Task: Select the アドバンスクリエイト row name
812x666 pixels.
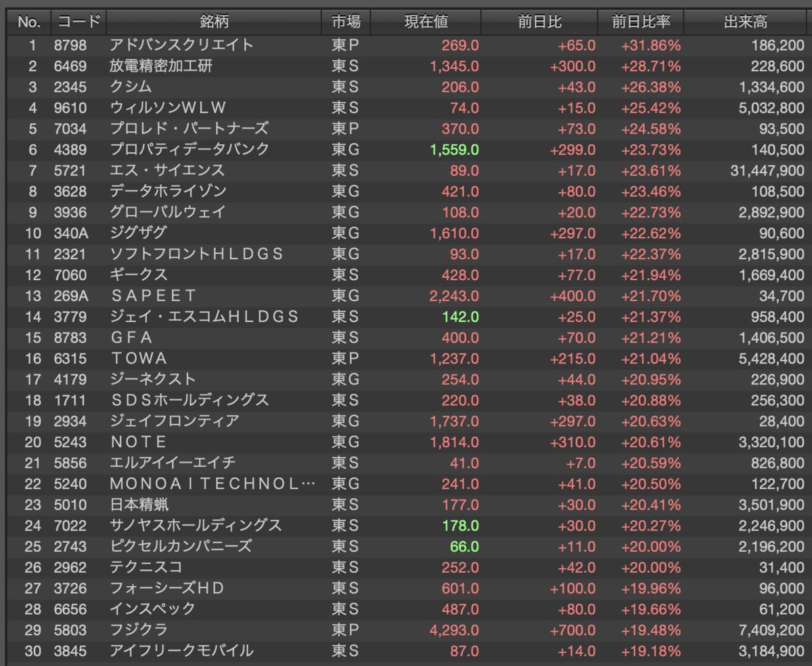Action: [x=182, y=45]
